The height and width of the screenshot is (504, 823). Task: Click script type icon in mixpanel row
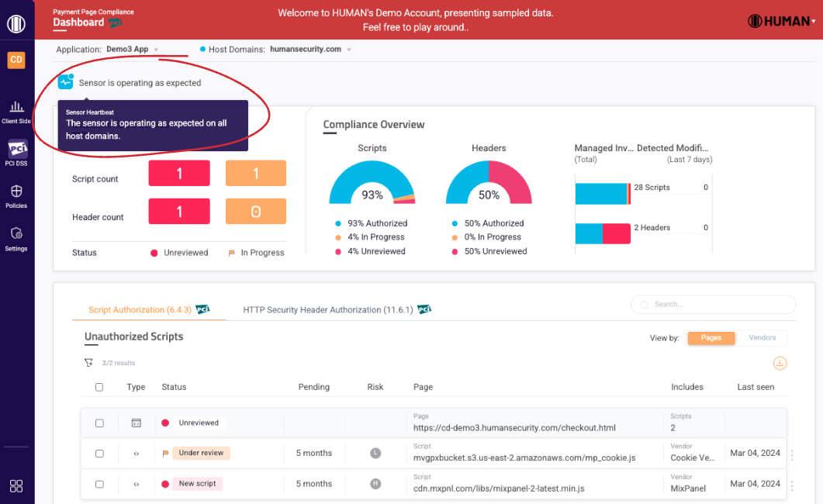[x=136, y=484]
